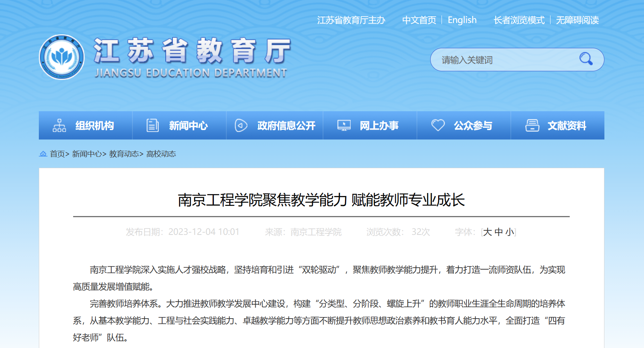This screenshot has width=644, height=348.
Task: Set font size to small (小)
Action: [x=509, y=232]
